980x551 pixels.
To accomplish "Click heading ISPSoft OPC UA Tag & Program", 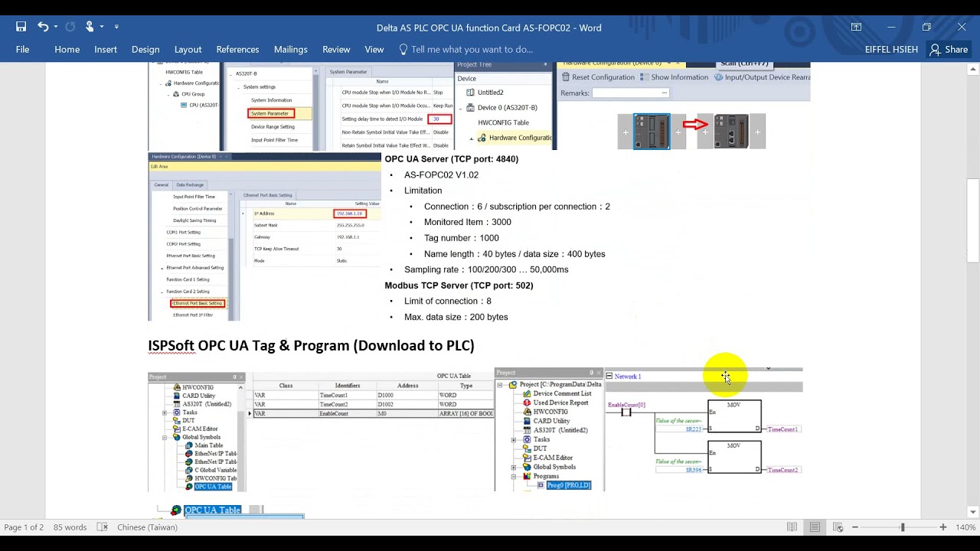I will (311, 346).
